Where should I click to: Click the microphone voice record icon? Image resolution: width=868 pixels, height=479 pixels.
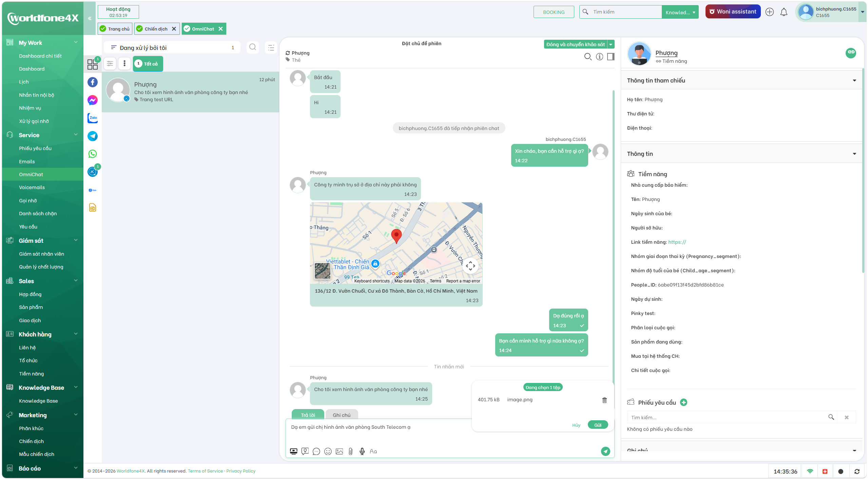tap(362, 451)
